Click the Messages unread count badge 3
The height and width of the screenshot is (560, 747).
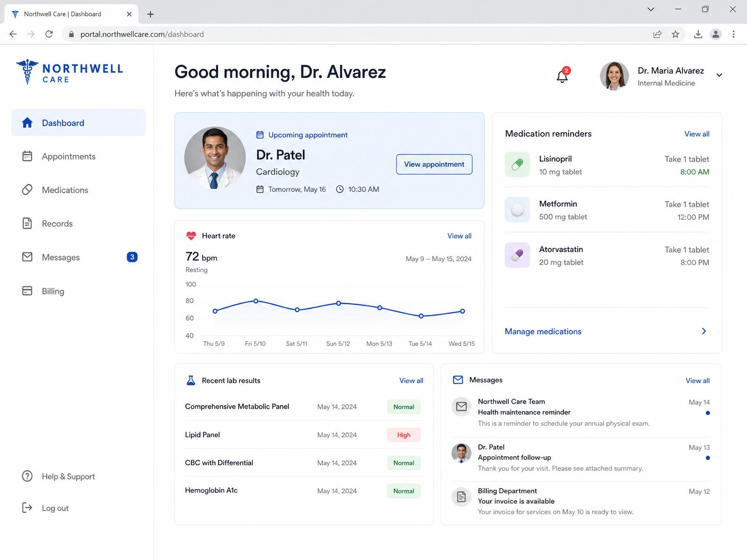point(132,257)
